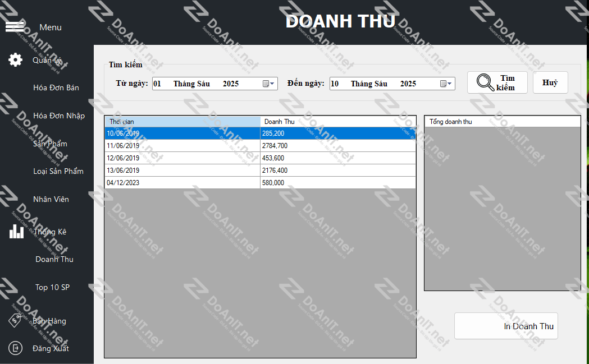Click the Đăng Xuất logout icon
The width and height of the screenshot is (589, 364).
click(x=15, y=348)
